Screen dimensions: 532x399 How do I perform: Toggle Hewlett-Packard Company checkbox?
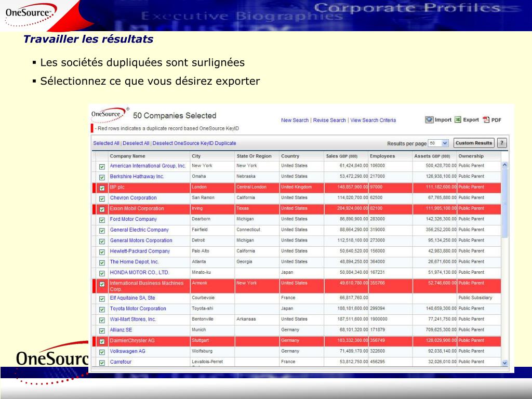102,252
